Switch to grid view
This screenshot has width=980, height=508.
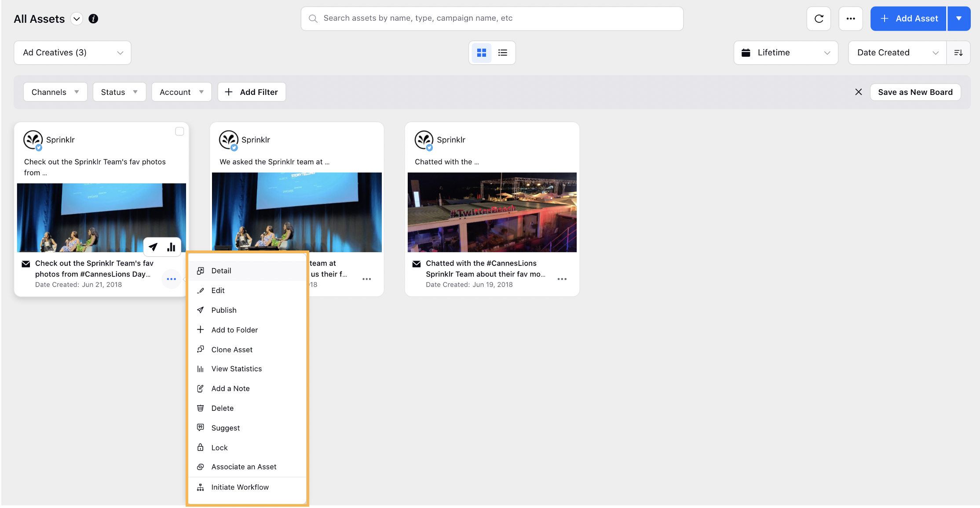482,53
